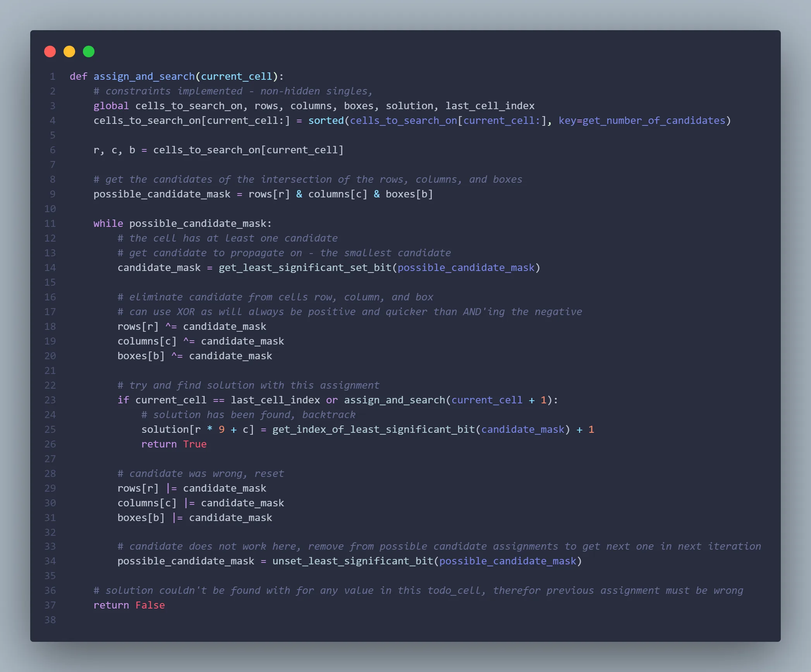811x672 pixels.
Task: Click the 'sorted' call on line 4
Action: [x=326, y=120]
